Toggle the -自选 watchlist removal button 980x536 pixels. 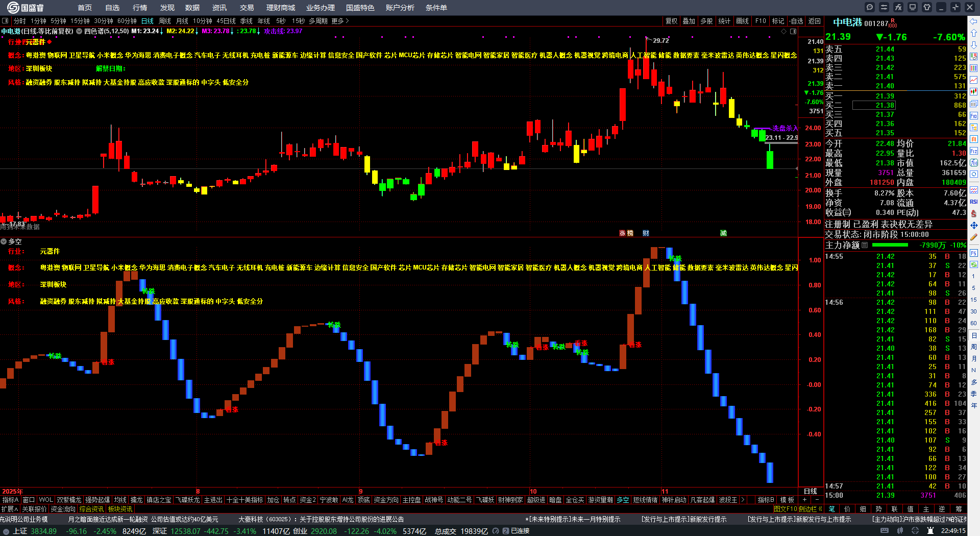pos(796,21)
